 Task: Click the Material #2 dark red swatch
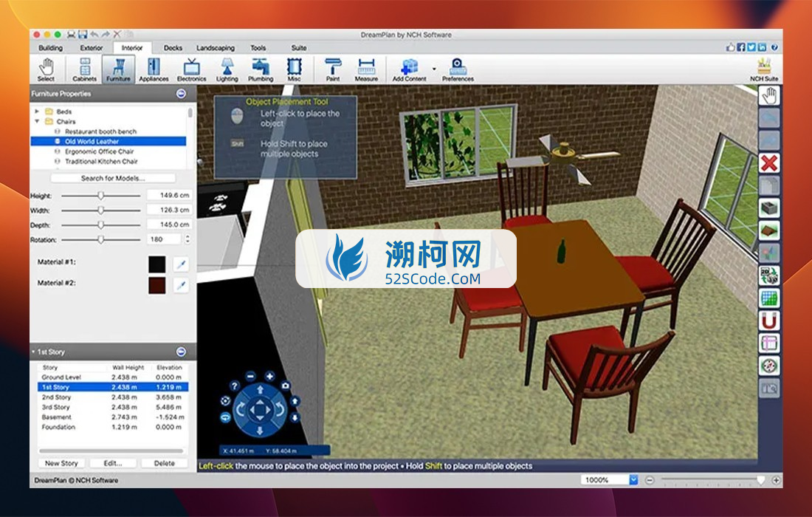coord(157,285)
